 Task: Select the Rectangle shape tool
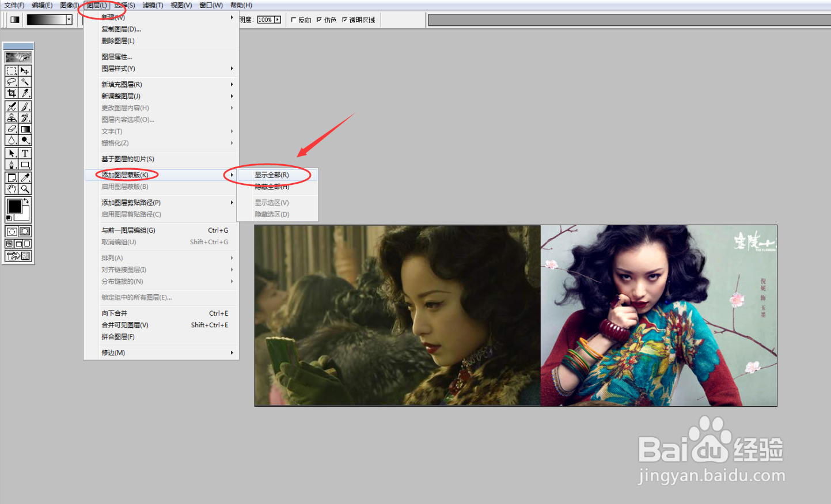[25, 164]
